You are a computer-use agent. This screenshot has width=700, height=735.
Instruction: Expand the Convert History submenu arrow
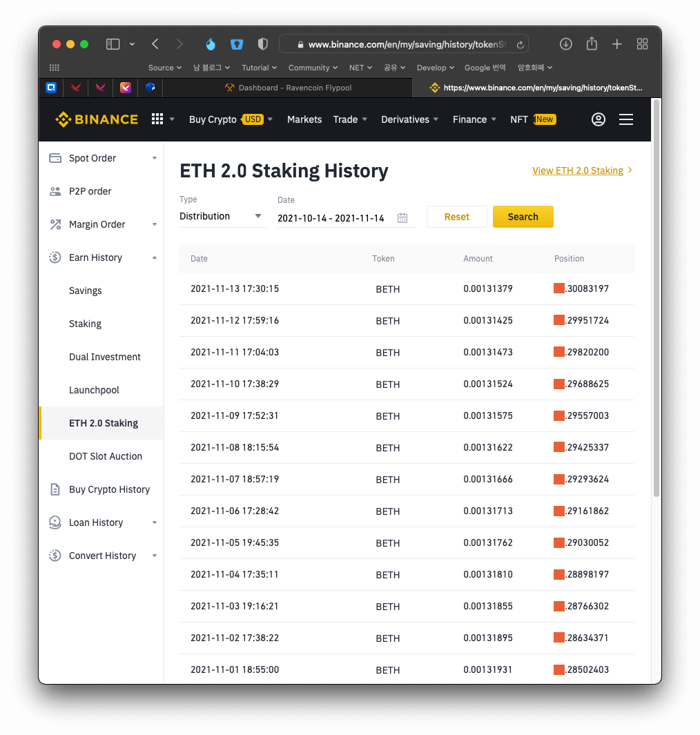click(x=154, y=556)
